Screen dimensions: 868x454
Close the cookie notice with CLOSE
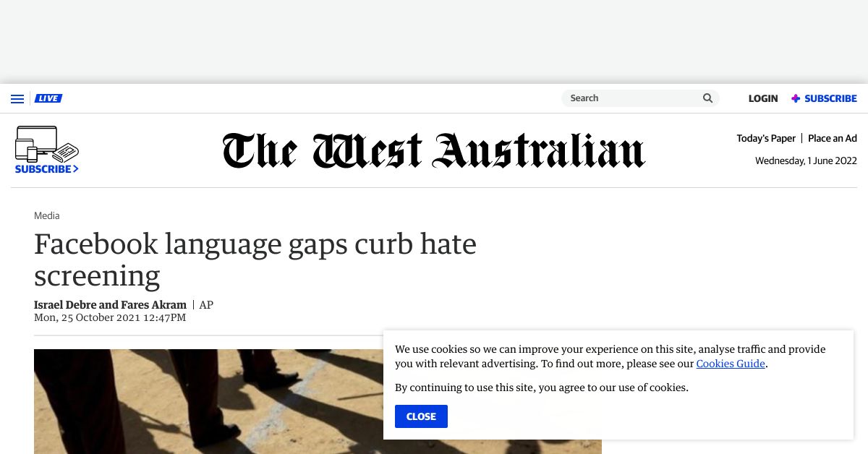pyautogui.click(x=421, y=416)
